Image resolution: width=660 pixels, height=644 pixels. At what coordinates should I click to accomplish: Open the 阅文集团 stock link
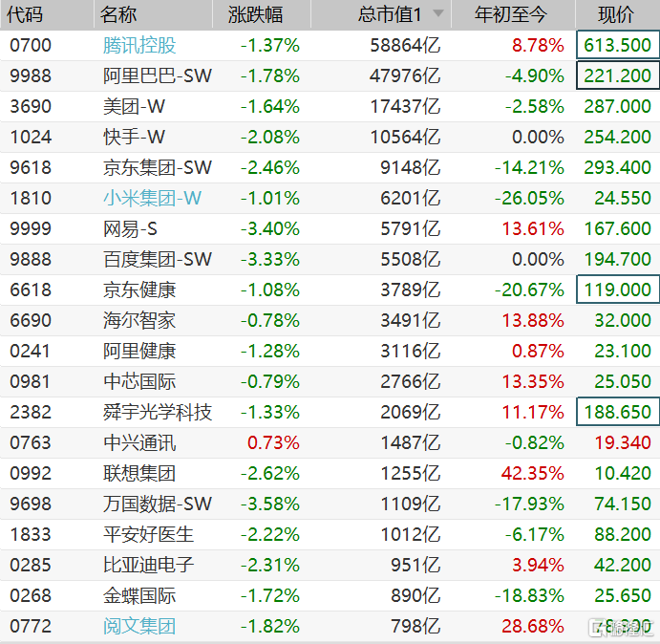[139, 626]
